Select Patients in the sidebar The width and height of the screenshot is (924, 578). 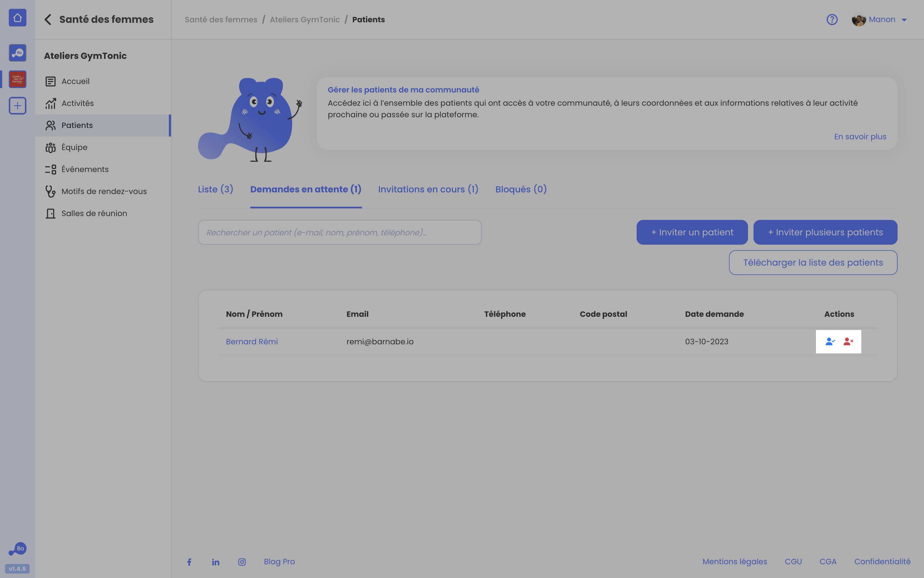click(x=103, y=126)
